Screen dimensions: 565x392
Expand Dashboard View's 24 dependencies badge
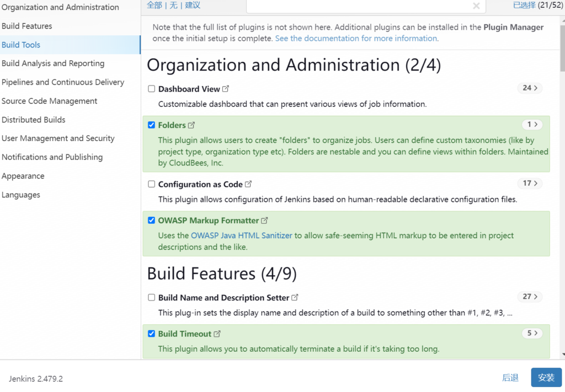click(x=530, y=88)
